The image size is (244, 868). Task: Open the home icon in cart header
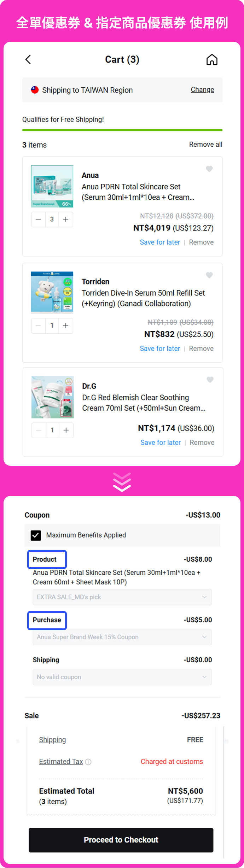212,59
